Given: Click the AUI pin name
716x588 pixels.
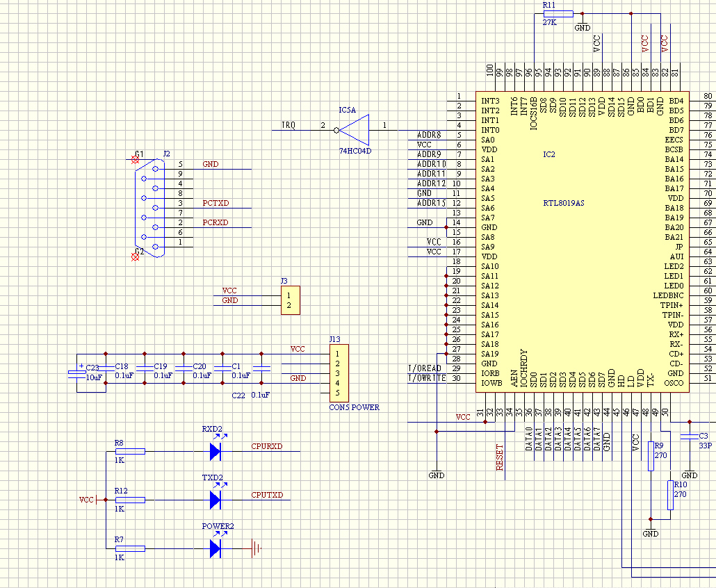Looking at the screenshot, I should (x=677, y=256).
